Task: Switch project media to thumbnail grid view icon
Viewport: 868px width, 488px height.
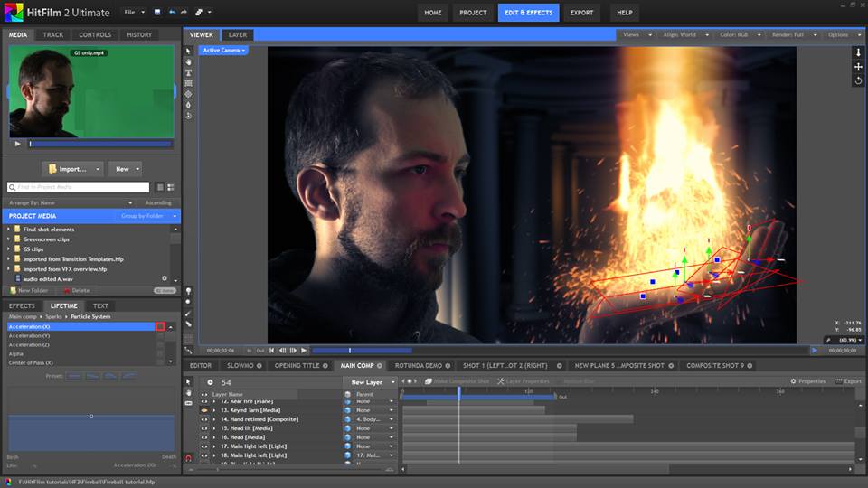Action: point(171,188)
